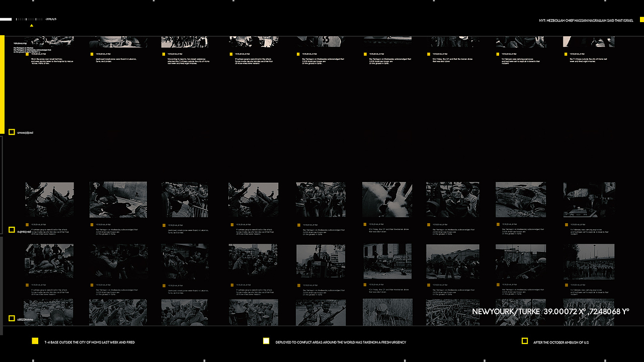The height and width of the screenshot is (362, 644).
Task: Click yellow marker under person lying by wall photo
Action: [93, 224]
